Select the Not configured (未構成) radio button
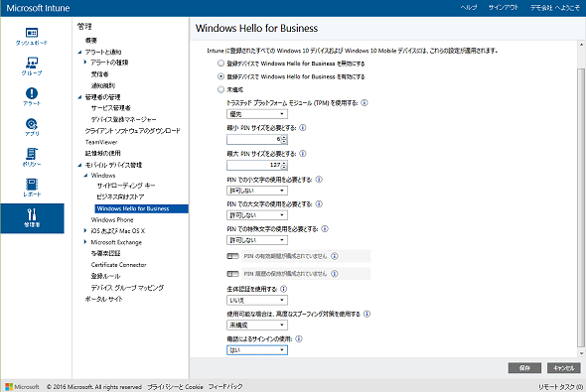 [x=220, y=89]
